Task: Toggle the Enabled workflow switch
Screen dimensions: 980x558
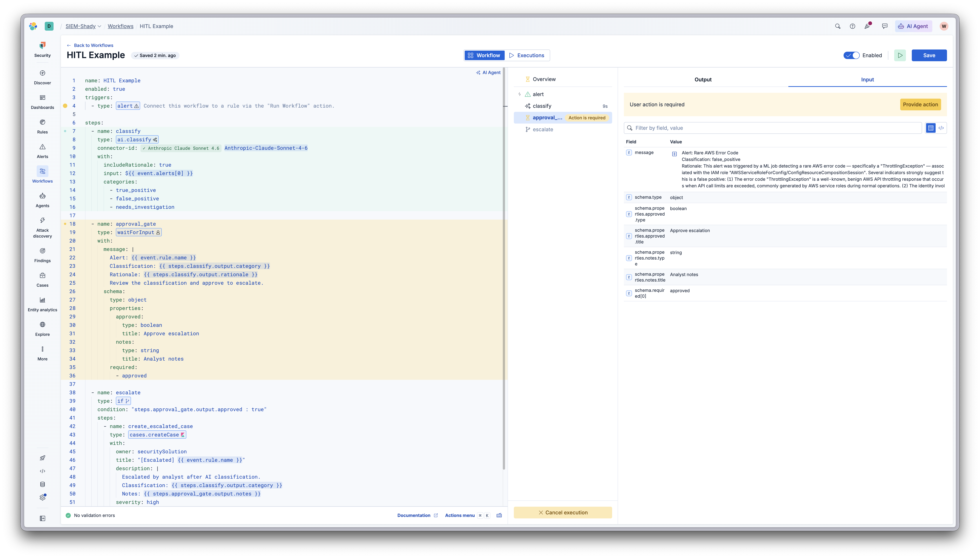Action: click(851, 55)
